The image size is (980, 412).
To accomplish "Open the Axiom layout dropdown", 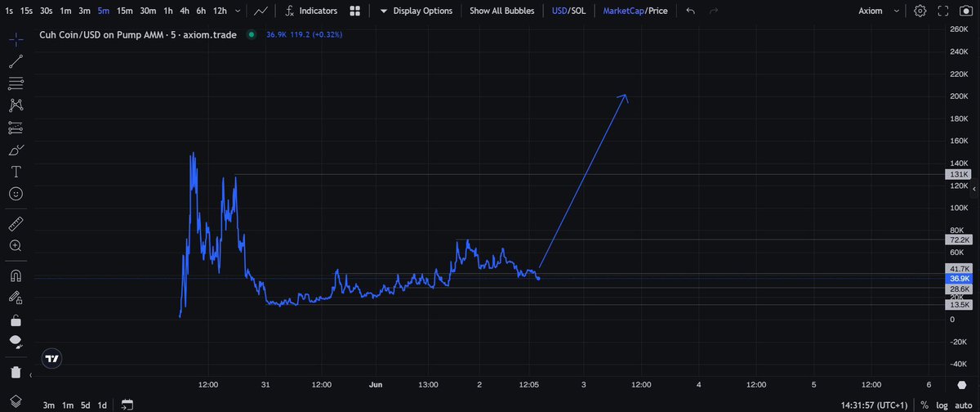I will pyautogui.click(x=880, y=11).
